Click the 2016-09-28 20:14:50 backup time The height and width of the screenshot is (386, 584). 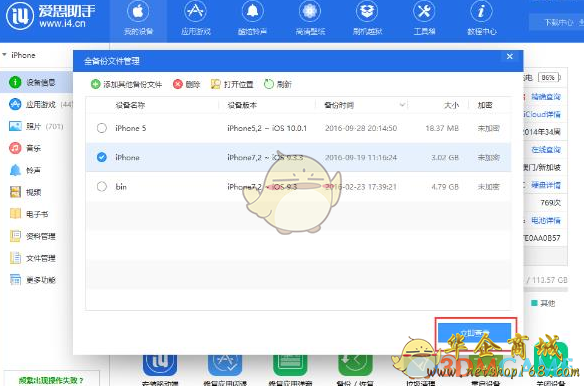[361, 128]
